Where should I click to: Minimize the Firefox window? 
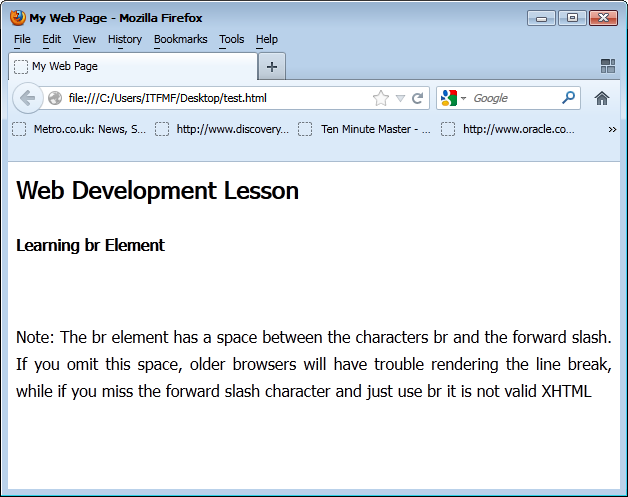[x=541, y=18]
